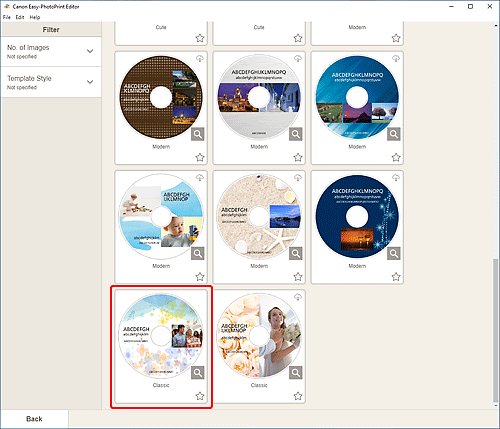The height and width of the screenshot is (429, 500).
Task: Preview the gray Modern disc with city photos
Action: (x=296, y=134)
